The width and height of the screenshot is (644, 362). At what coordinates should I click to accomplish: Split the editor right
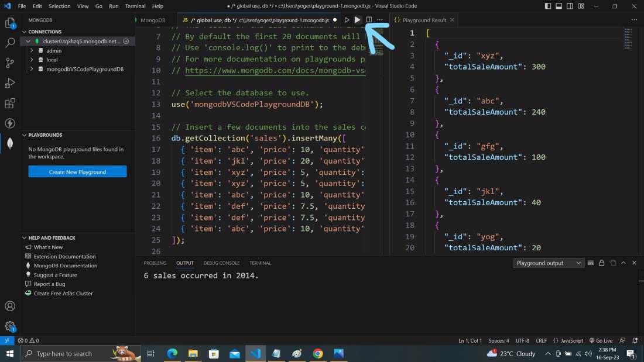click(x=369, y=20)
